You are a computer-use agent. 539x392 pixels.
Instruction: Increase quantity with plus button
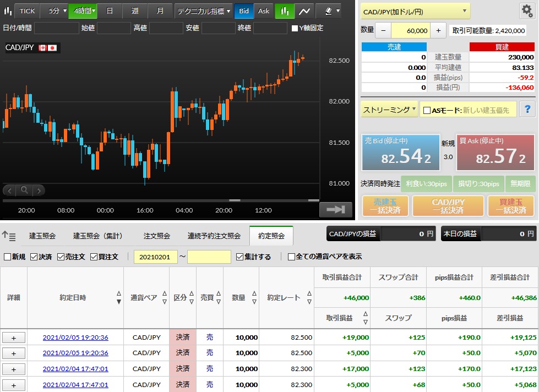[438, 31]
